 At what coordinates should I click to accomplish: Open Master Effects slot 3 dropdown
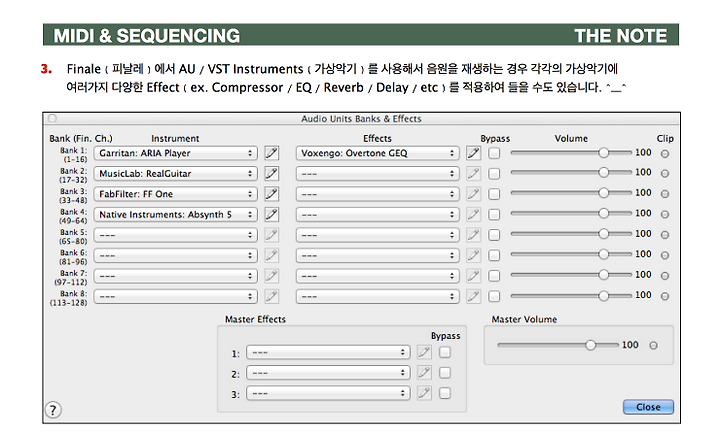tap(328, 393)
